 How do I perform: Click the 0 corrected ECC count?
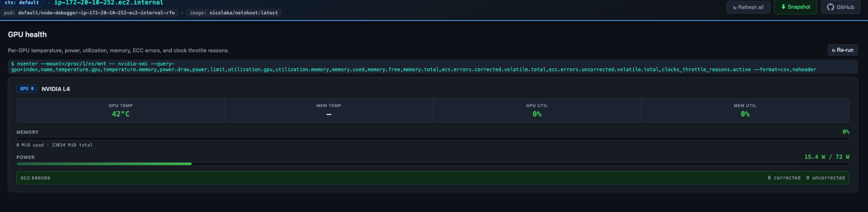tap(784, 178)
